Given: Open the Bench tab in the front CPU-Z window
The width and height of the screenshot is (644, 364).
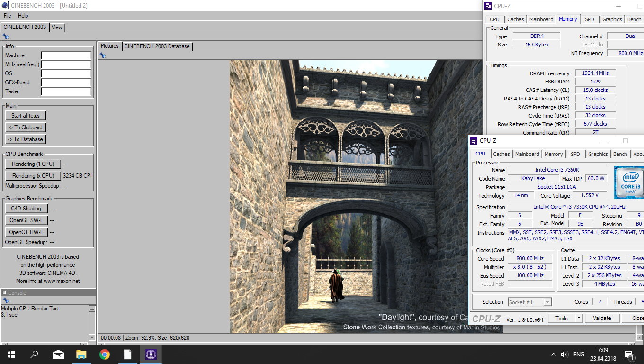Looking at the screenshot, I should coord(620,154).
